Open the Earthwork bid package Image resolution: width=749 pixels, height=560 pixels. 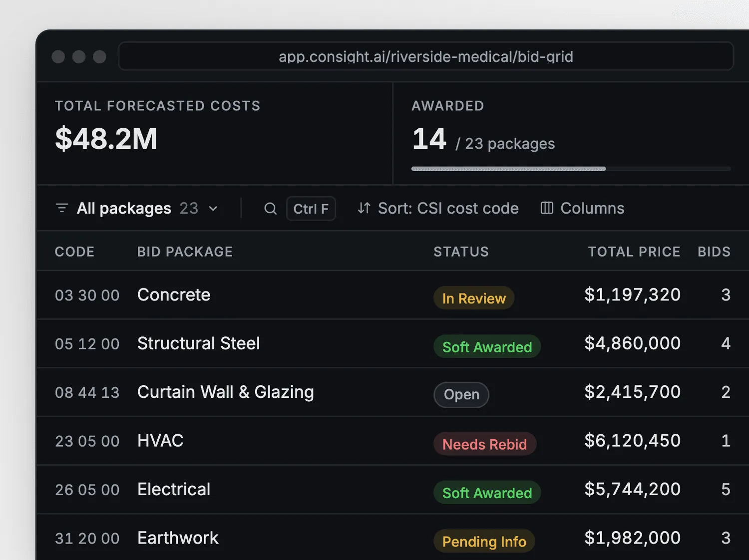[178, 538]
